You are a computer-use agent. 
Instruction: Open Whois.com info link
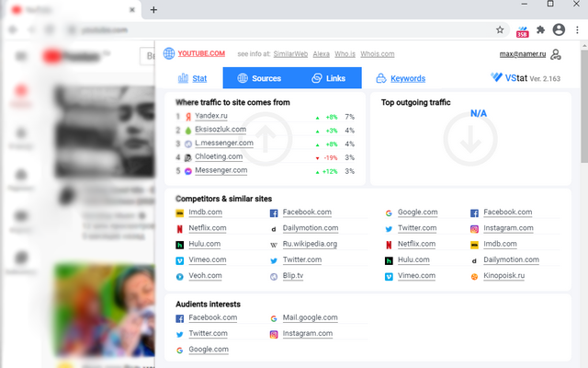[378, 53]
